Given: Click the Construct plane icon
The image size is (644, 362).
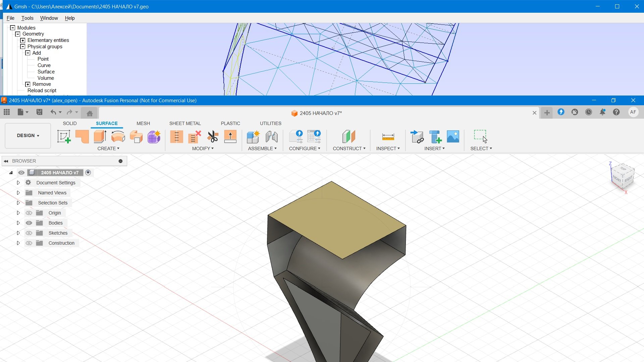Looking at the screenshot, I should point(349,137).
